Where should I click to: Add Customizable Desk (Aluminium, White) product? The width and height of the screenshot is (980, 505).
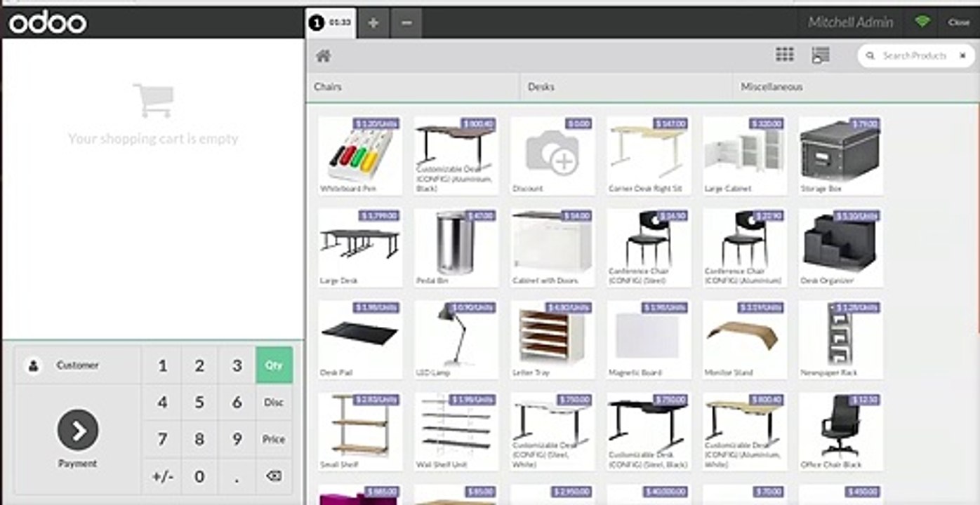click(745, 431)
